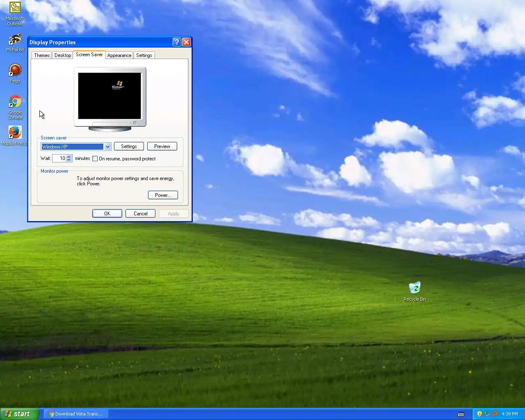Click the yellow security shield tray icon

pos(479,414)
